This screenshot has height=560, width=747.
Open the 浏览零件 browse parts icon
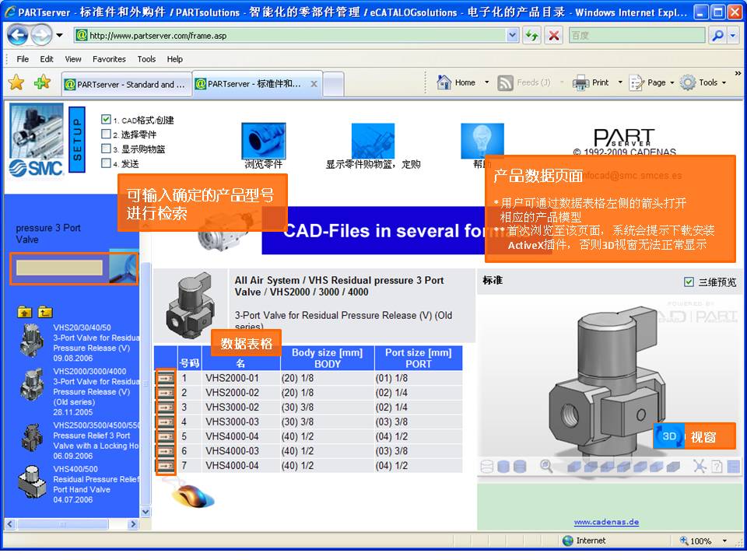coord(264,141)
